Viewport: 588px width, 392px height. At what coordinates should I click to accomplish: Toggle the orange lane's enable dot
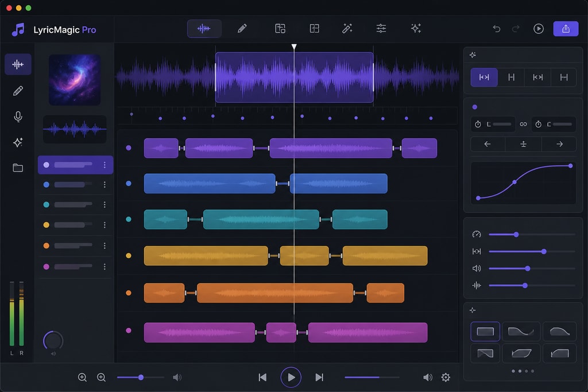click(129, 293)
